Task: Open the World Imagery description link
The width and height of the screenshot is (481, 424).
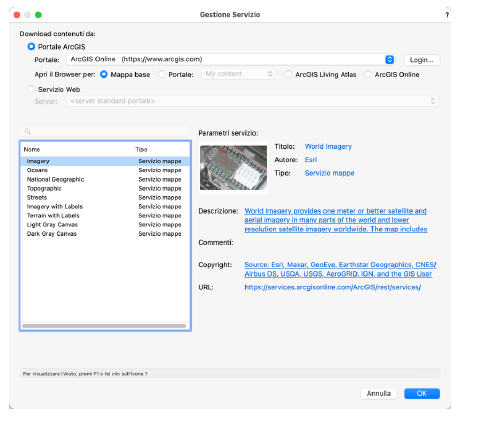Action: pyautogui.click(x=336, y=220)
